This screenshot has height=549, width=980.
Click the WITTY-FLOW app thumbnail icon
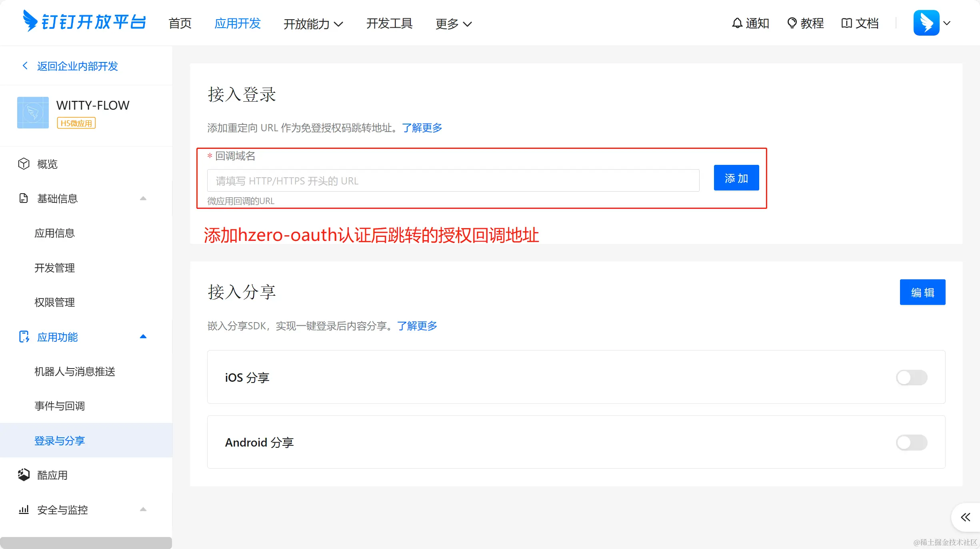coord(33,112)
